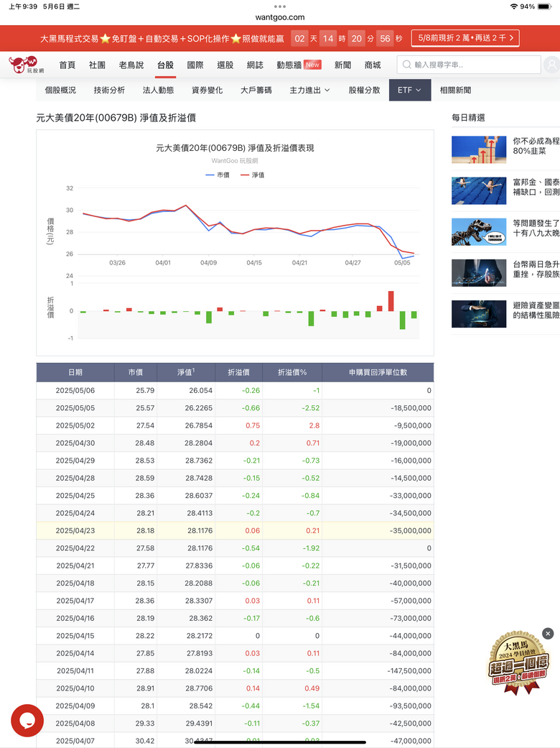Switch to 大戶籌碼 tab
The height and width of the screenshot is (748, 560).
[256, 90]
